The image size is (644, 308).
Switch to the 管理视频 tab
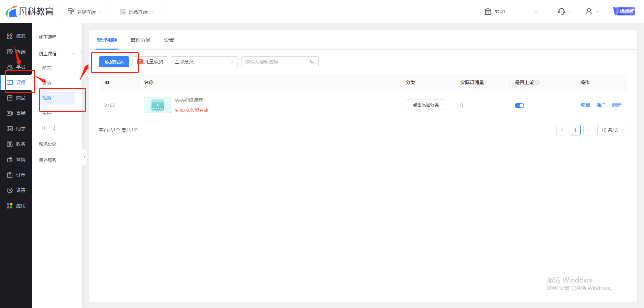point(107,40)
